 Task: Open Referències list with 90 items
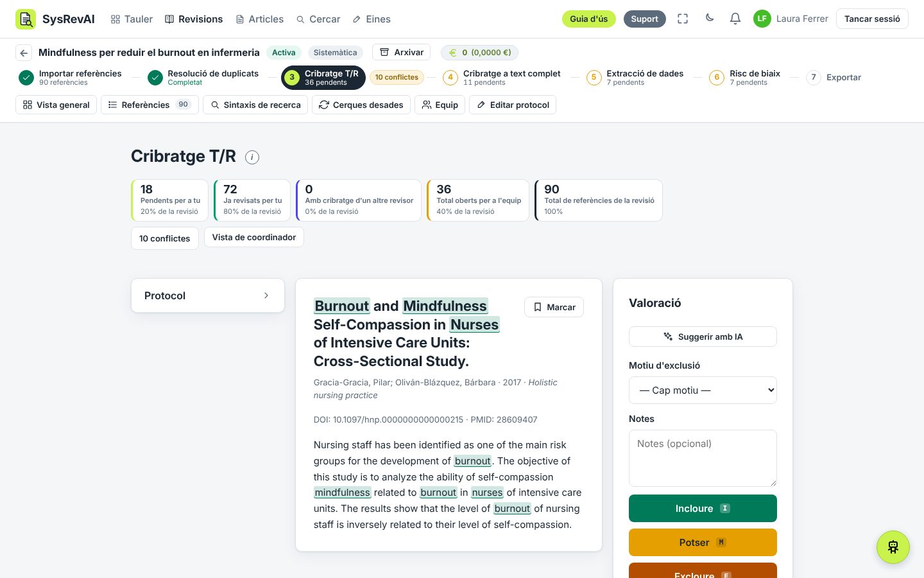(150, 105)
